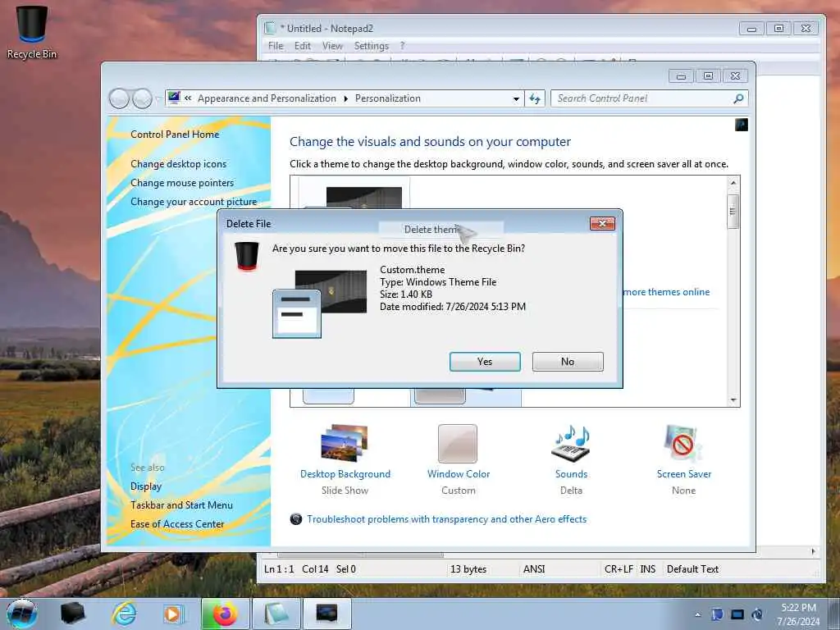
Task: Open Troubleshoot problems with transparency link
Action: [446, 519]
